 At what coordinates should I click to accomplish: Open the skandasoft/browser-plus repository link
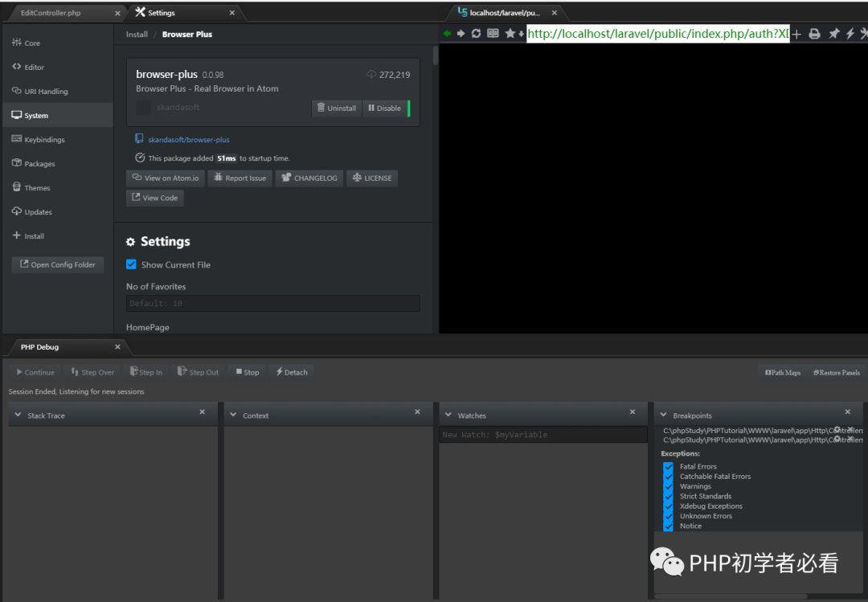coord(188,140)
